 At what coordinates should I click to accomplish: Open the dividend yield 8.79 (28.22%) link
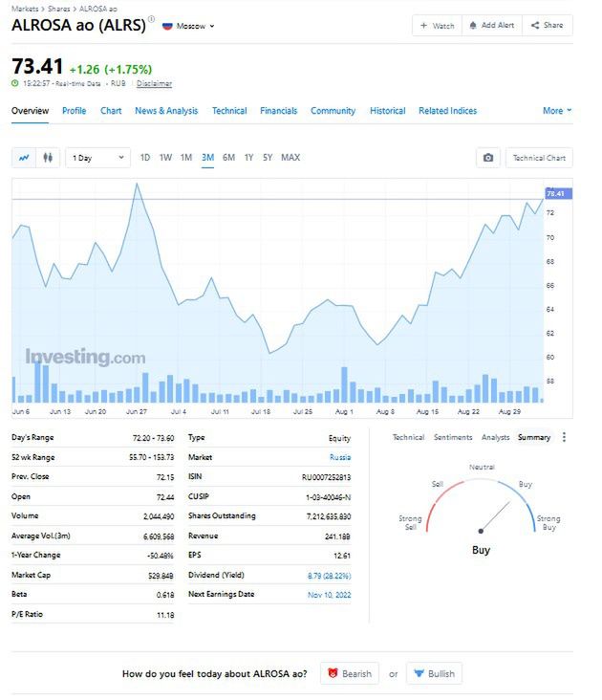[329, 576]
